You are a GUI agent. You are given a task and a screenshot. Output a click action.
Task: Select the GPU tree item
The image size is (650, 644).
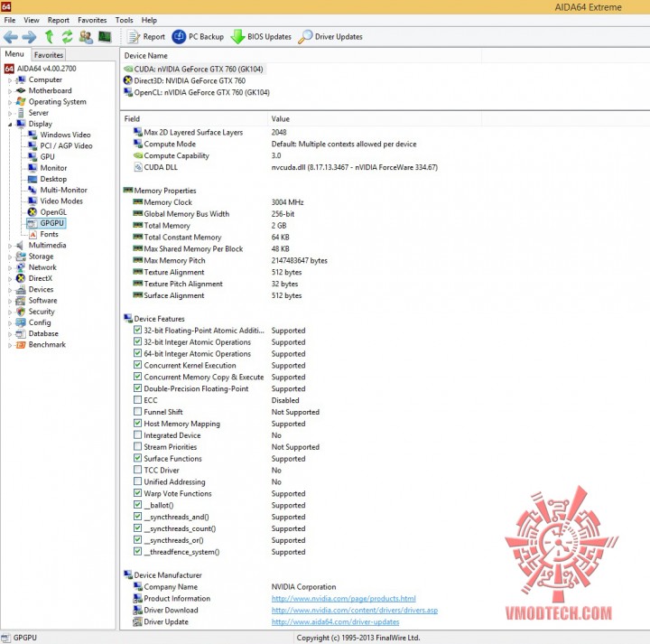point(47,157)
